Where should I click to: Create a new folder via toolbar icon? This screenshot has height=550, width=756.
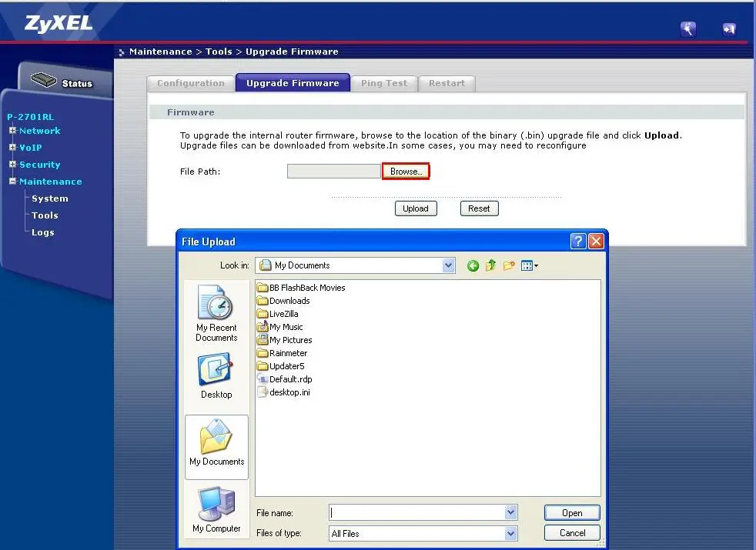pos(509,266)
